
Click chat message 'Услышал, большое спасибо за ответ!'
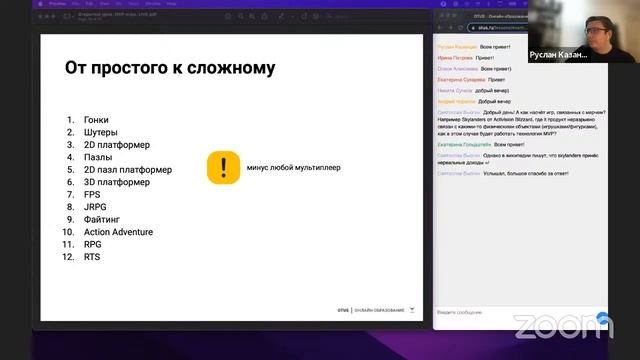tap(526, 173)
